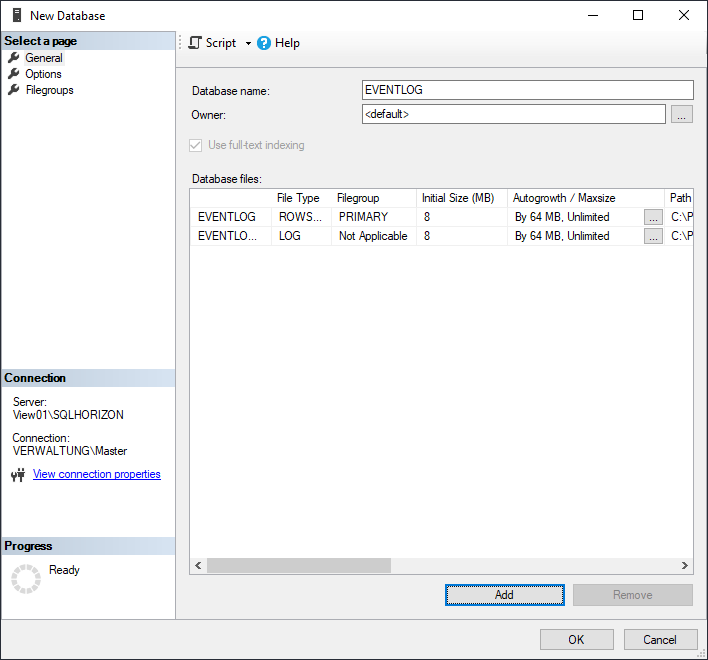Open the Script dropdown arrow
The image size is (708, 660).
pos(248,44)
